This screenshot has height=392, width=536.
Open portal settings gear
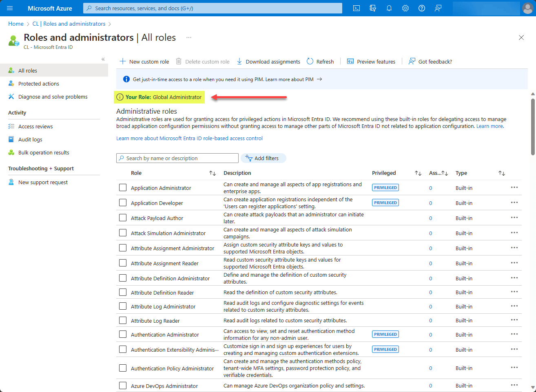tap(405, 8)
